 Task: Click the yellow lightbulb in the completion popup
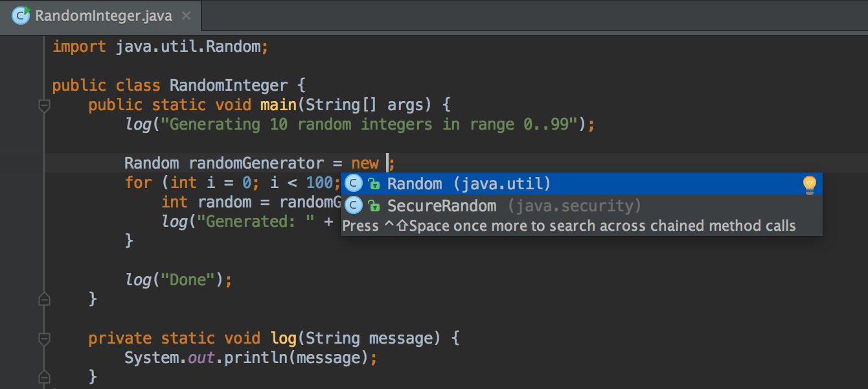(x=810, y=183)
